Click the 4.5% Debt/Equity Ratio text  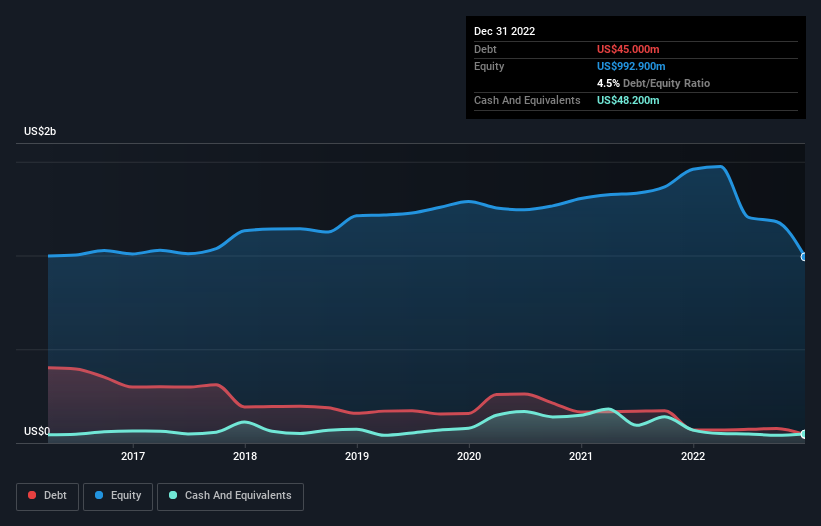[x=653, y=83]
